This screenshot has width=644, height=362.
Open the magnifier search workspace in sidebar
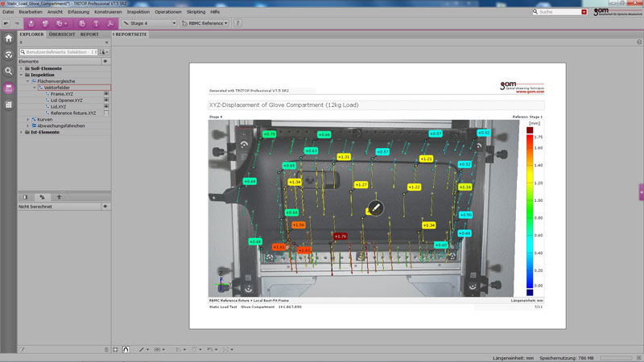[9, 71]
